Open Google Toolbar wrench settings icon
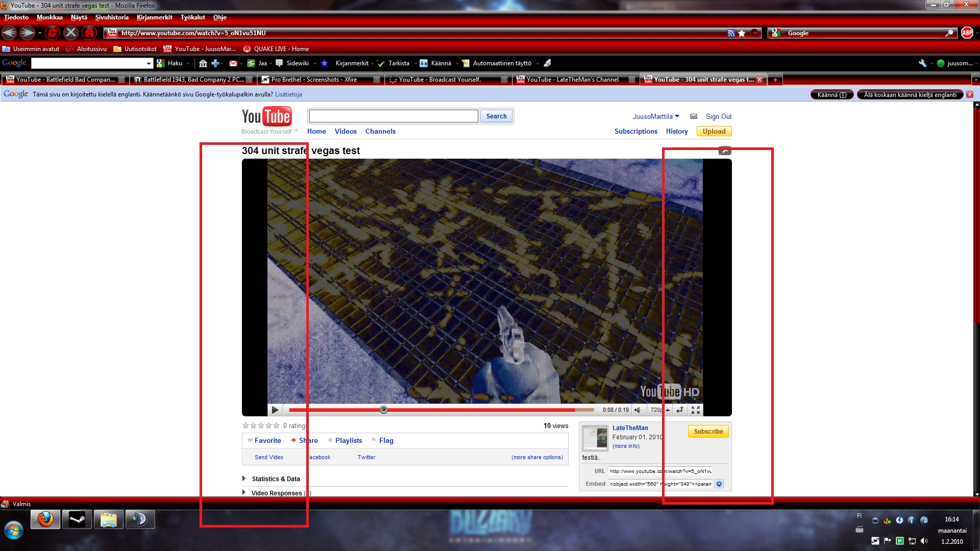This screenshot has height=551, width=980. (x=922, y=63)
